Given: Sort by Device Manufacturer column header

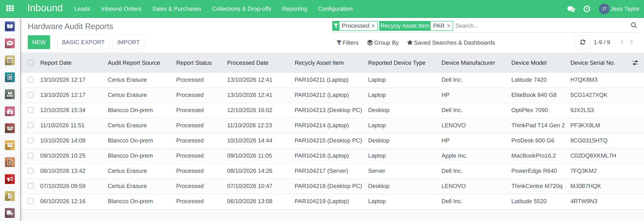Looking at the screenshot, I should coord(468,63).
